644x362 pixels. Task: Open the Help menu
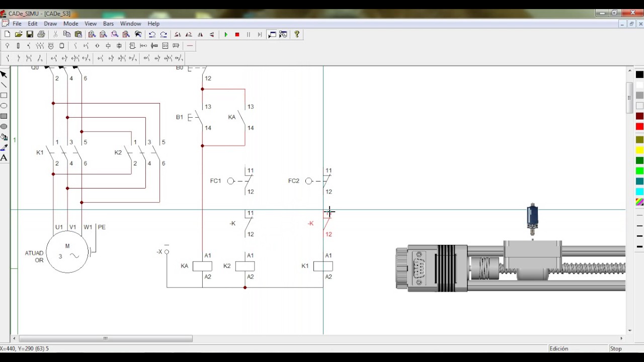pos(153,24)
